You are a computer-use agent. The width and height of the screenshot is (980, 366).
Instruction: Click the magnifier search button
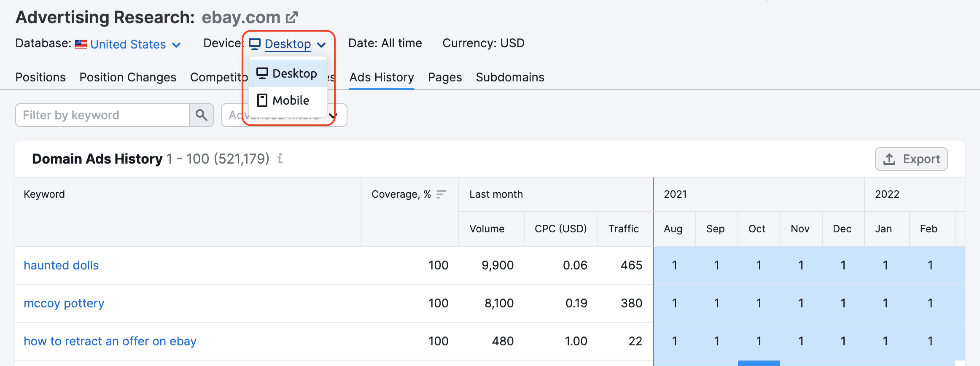tap(202, 115)
